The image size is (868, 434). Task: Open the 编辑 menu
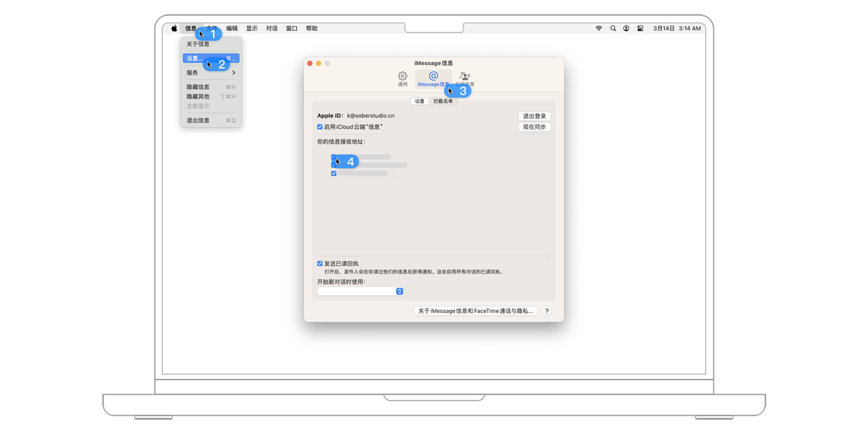(232, 28)
